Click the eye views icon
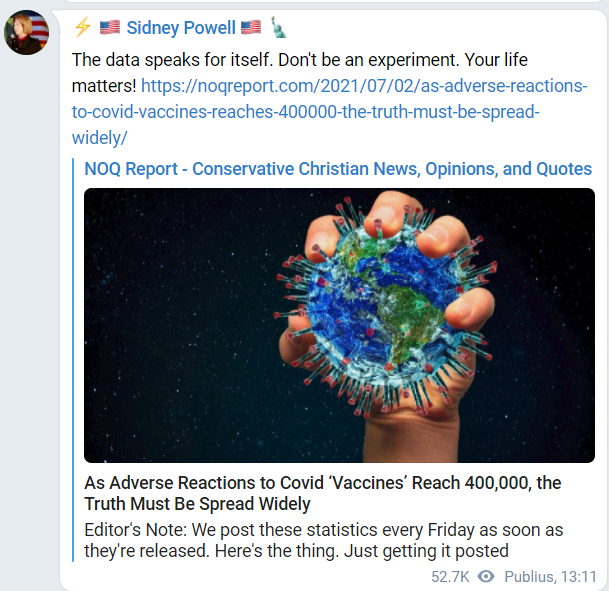The image size is (609, 591). click(487, 577)
